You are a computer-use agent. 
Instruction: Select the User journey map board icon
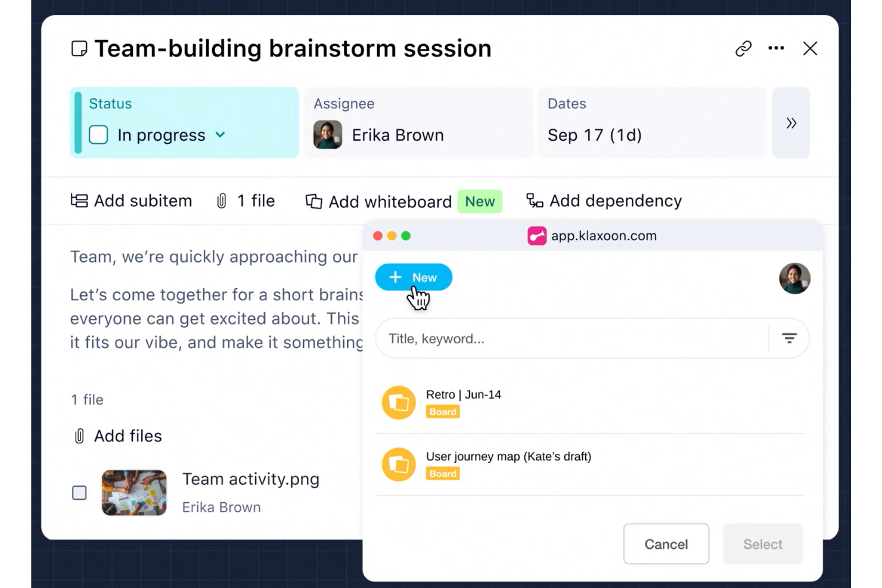coord(399,465)
